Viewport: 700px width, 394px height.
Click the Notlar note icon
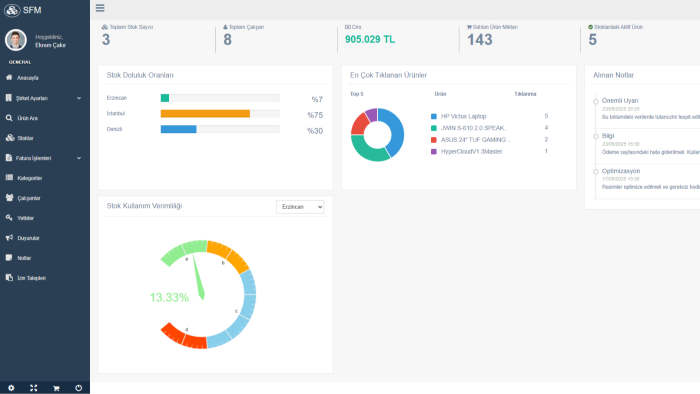pyautogui.click(x=9, y=257)
